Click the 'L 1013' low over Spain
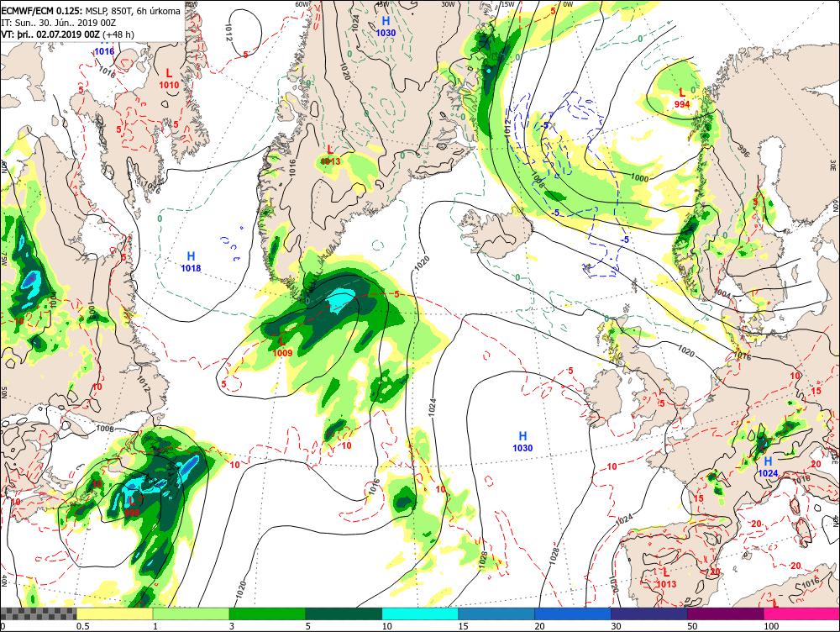The image size is (840, 632). [666, 578]
